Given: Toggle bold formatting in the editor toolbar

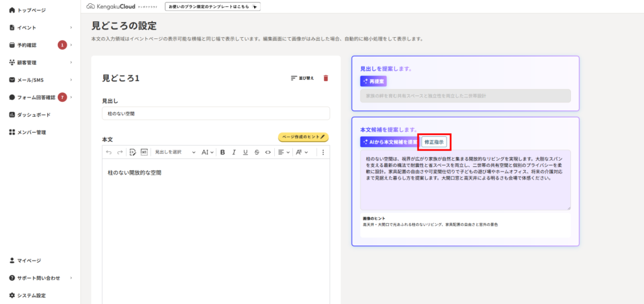Looking at the screenshot, I should tap(222, 152).
